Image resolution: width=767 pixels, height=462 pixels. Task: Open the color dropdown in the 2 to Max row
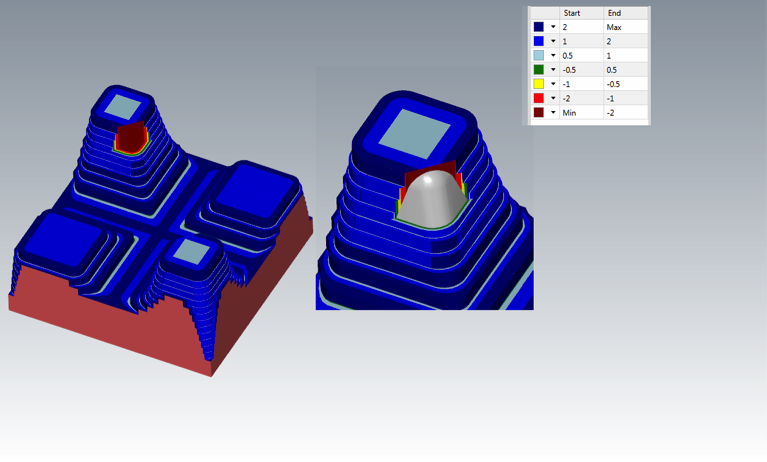553,27
